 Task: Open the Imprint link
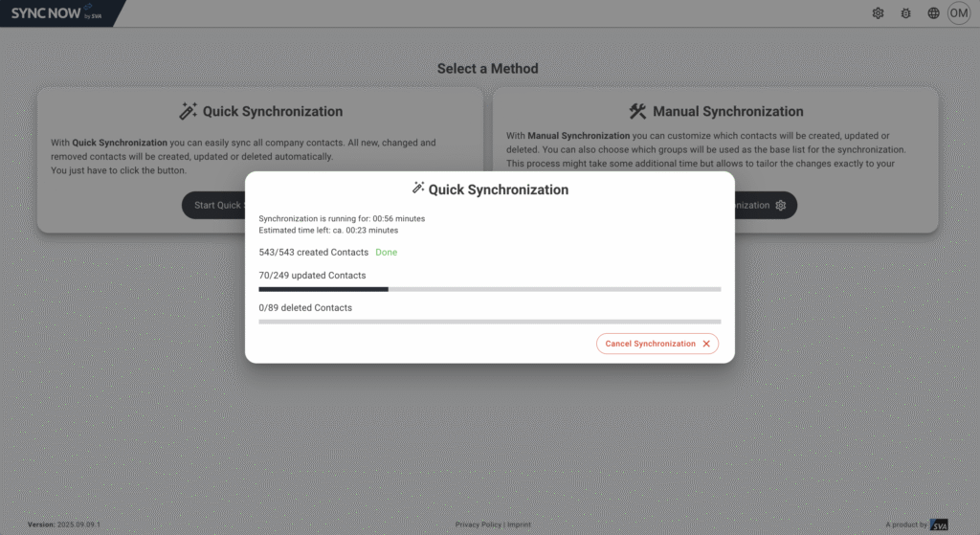click(x=519, y=524)
